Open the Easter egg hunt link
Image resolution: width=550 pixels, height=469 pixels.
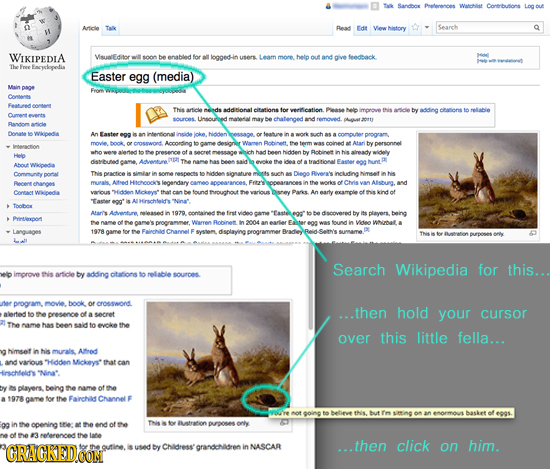[359, 162]
